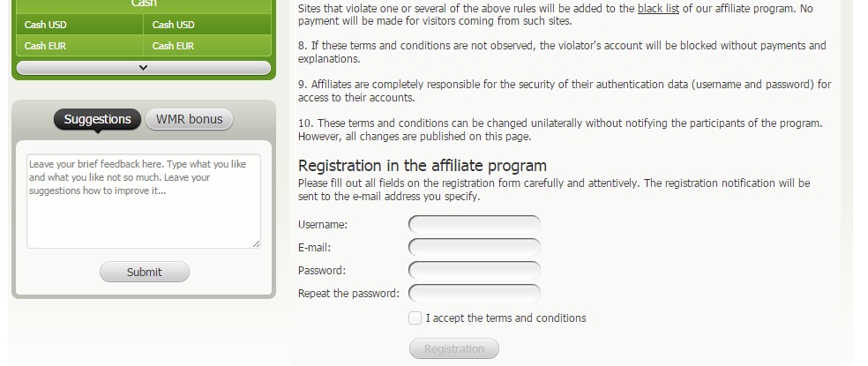Click the left Cash EUR cell
868x366 pixels.
pos(79,46)
